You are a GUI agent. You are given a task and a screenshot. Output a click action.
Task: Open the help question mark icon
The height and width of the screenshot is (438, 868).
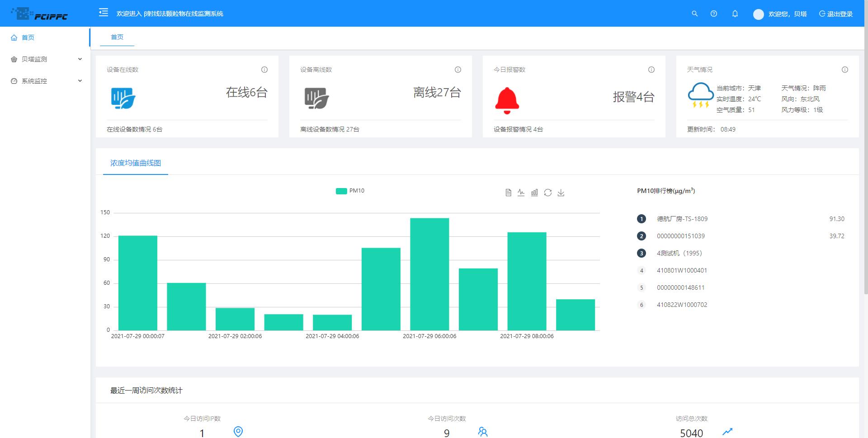tap(714, 14)
